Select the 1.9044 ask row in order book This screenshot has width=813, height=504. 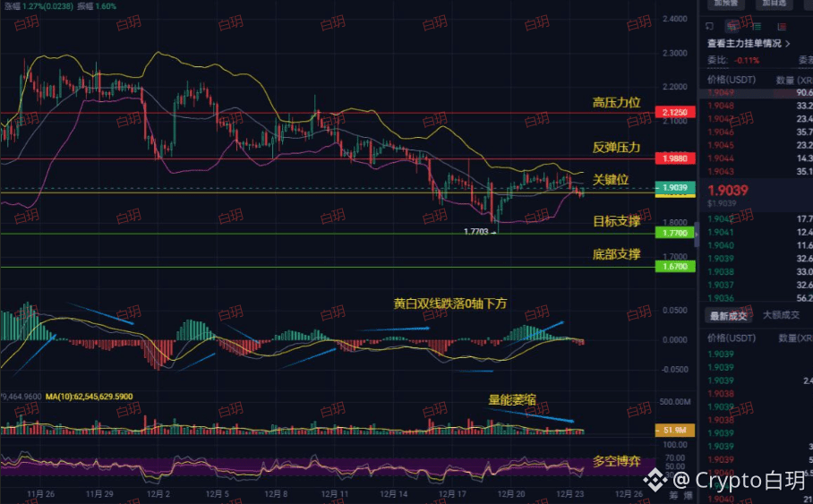[x=756, y=158]
